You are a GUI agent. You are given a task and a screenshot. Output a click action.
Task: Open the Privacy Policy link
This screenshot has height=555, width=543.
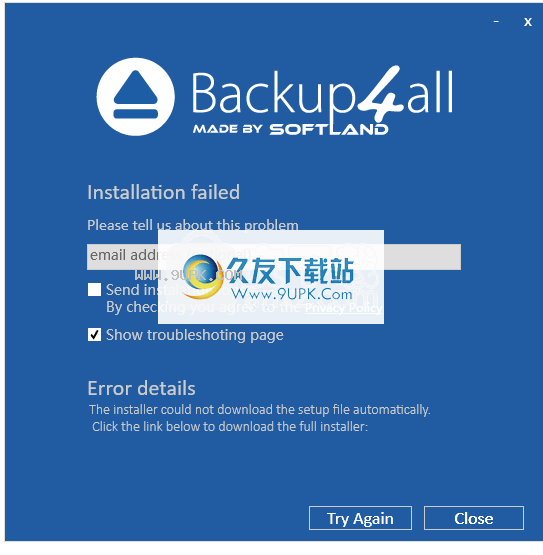[x=343, y=308]
